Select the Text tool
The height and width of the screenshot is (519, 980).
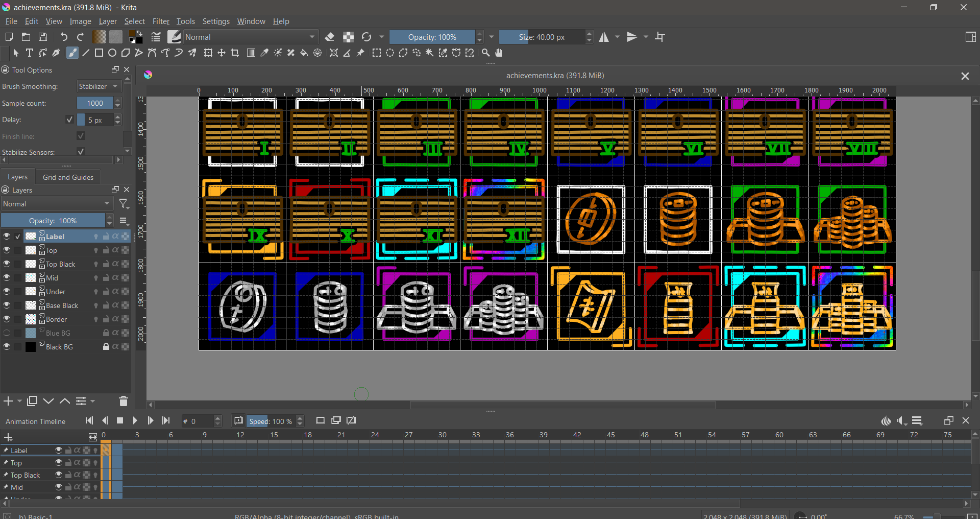30,53
